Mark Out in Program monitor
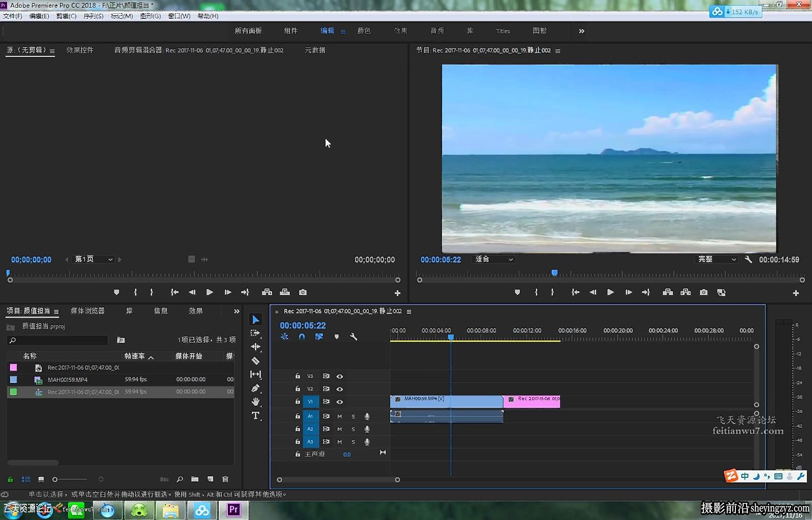The image size is (812, 520). [x=553, y=292]
